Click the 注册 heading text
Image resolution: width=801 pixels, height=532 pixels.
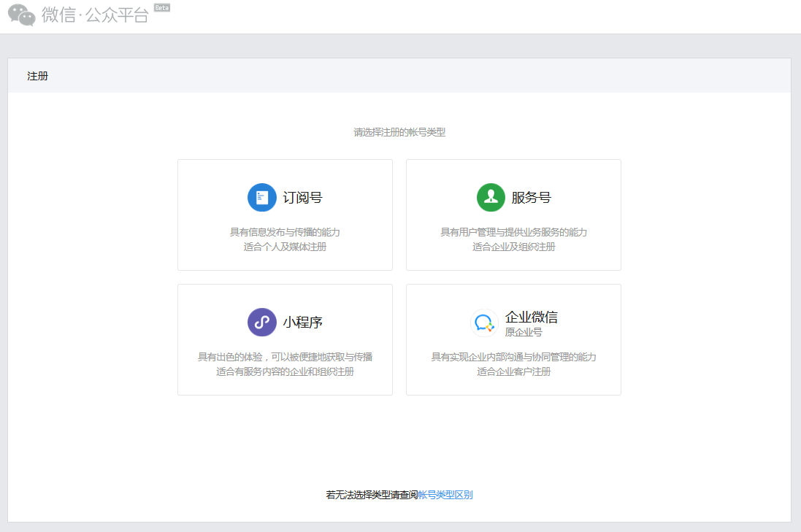coord(37,76)
